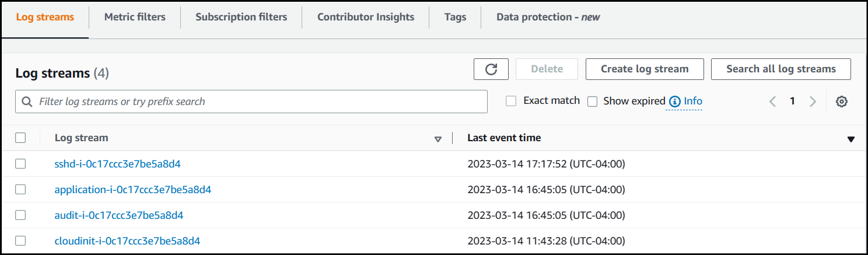Go to the previous page arrow
This screenshot has height=255, width=868.
point(772,102)
